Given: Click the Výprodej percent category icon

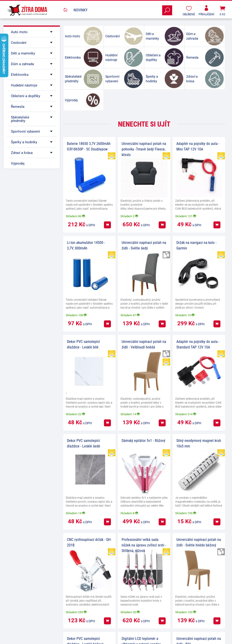Looking at the screenshot, I should pos(93,100).
